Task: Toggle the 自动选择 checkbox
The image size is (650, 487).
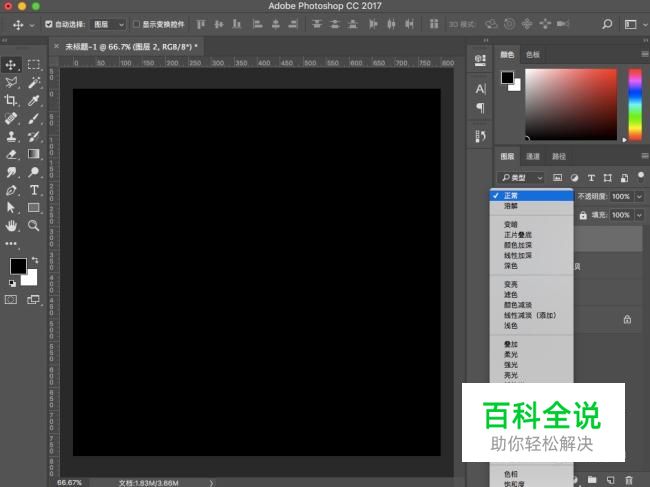Action: pyautogui.click(x=49, y=24)
